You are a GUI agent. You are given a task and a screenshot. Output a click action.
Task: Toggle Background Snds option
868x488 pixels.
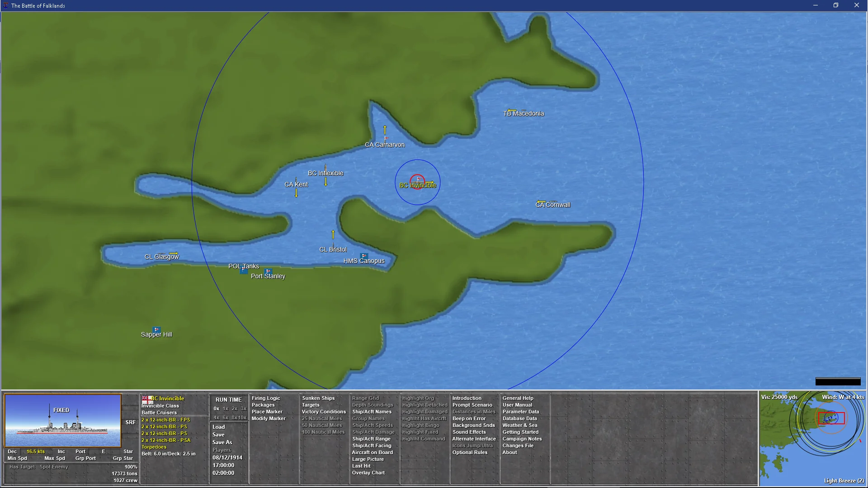click(x=473, y=425)
